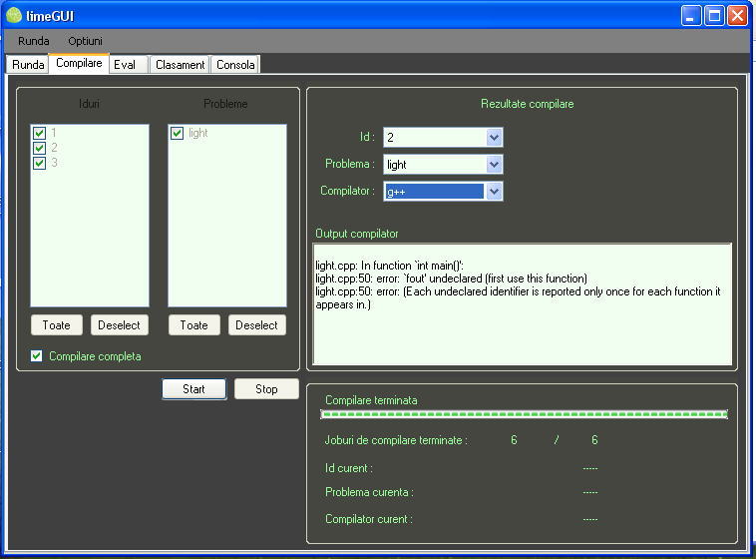This screenshot has width=756, height=559.
Task: Open the Optiuni menu
Action: click(x=85, y=41)
